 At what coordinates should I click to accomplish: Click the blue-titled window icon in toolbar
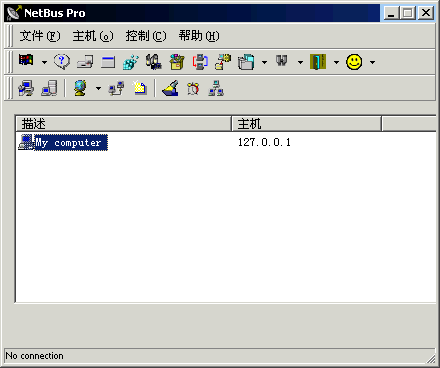[x=108, y=62]
